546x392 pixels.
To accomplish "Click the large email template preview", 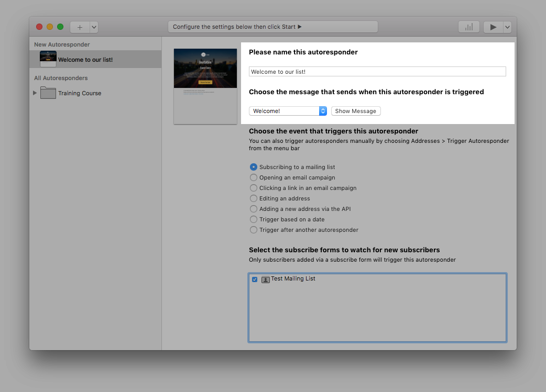I will tap(205, 86).
